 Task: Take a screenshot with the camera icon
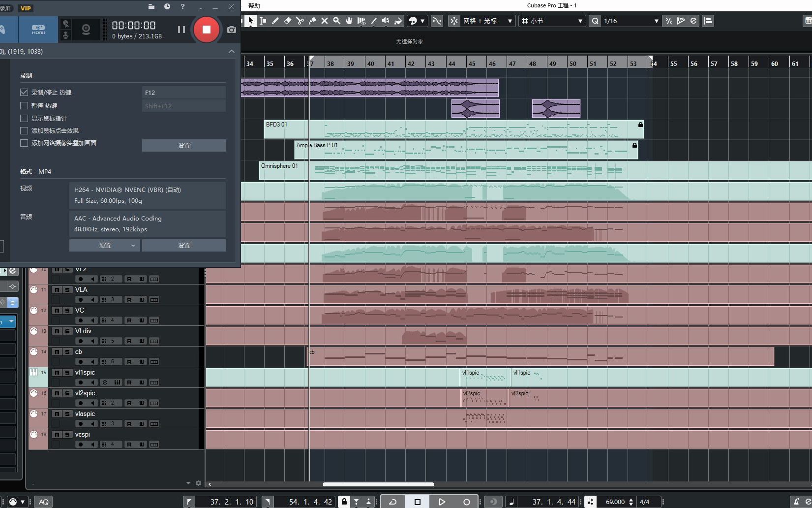point(232,30)
